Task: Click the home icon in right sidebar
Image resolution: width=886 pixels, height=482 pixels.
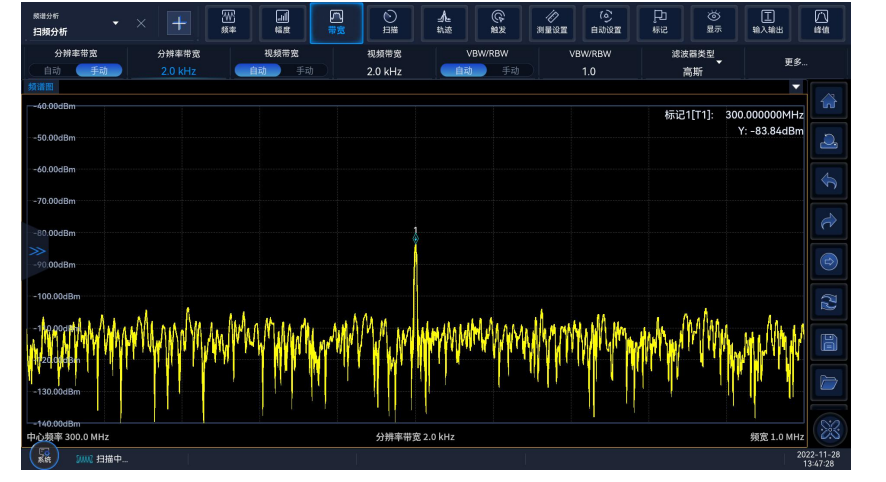Action: coord(828,100)
